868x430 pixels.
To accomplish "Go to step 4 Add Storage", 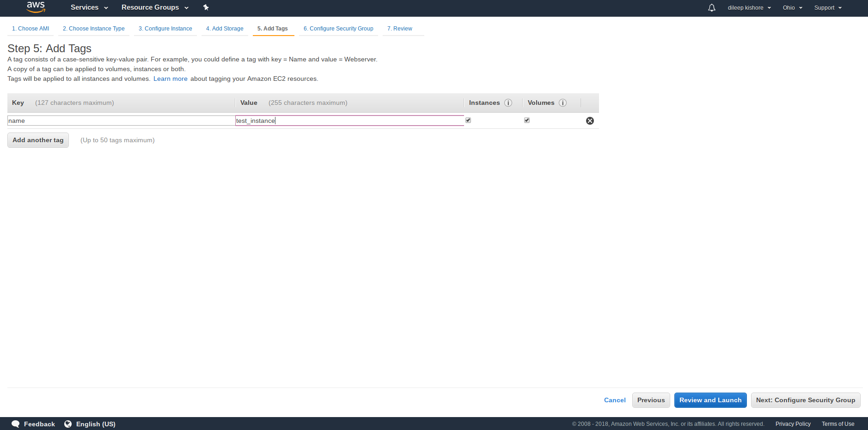I will (225, 29).
